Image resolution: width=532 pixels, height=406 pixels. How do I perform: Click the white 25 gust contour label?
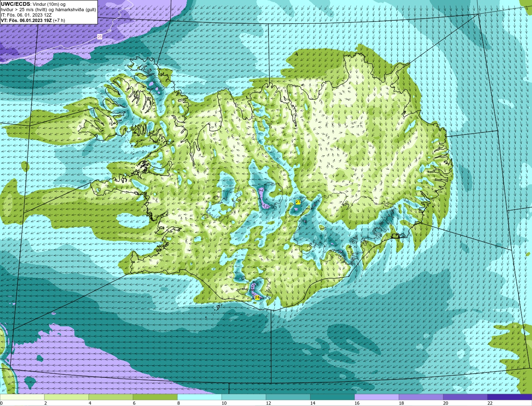coord(100,37)
